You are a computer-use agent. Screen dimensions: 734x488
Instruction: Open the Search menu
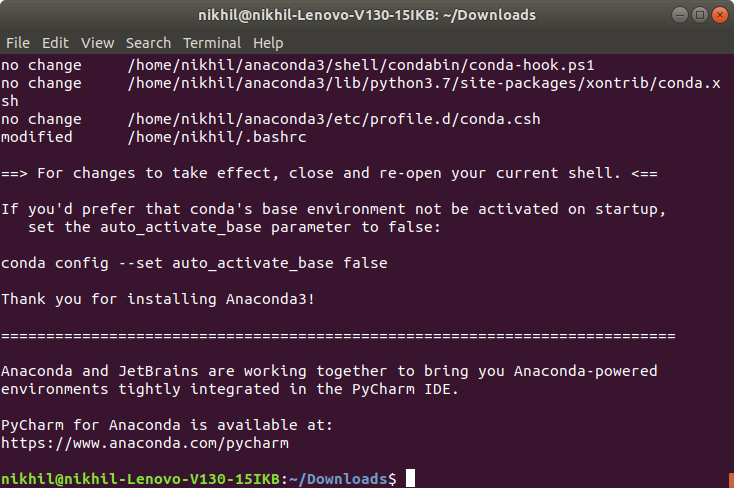[148, 43]
